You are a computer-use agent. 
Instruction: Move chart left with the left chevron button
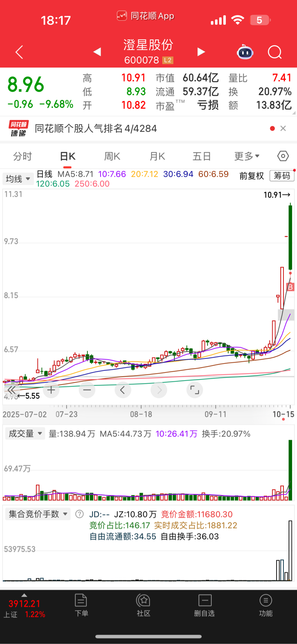click(123, 390)
